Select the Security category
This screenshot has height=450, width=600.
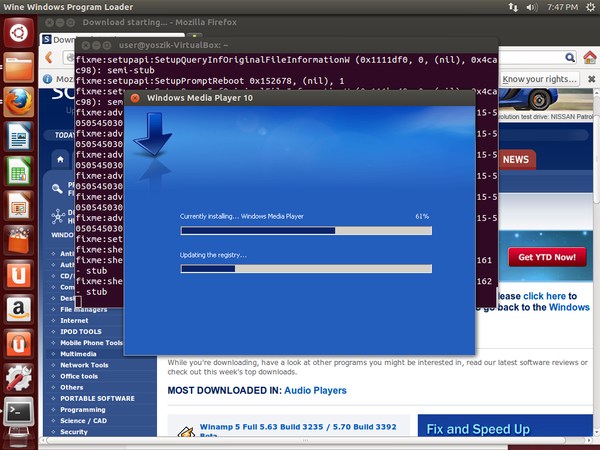click(x=74, y=432)
